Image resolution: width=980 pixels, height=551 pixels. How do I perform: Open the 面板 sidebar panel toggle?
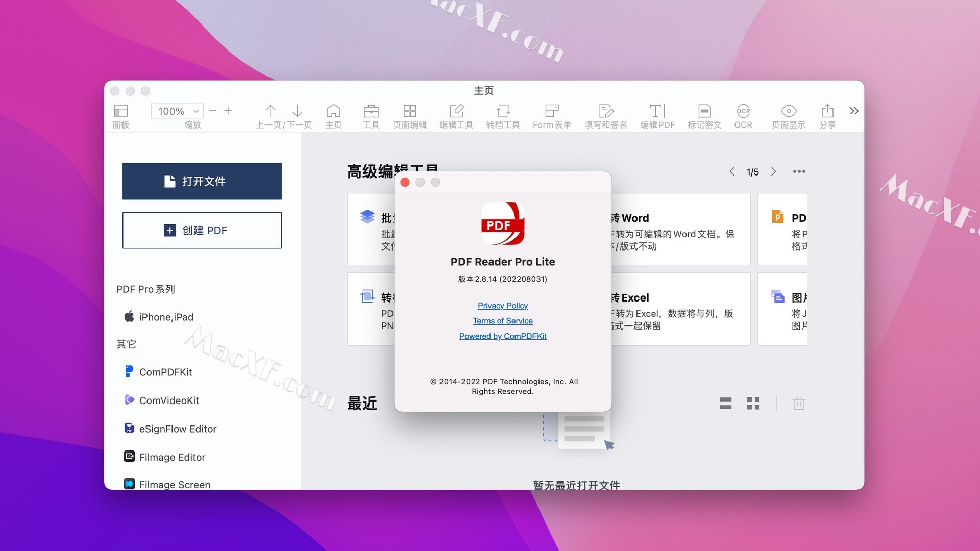[120, 115]
